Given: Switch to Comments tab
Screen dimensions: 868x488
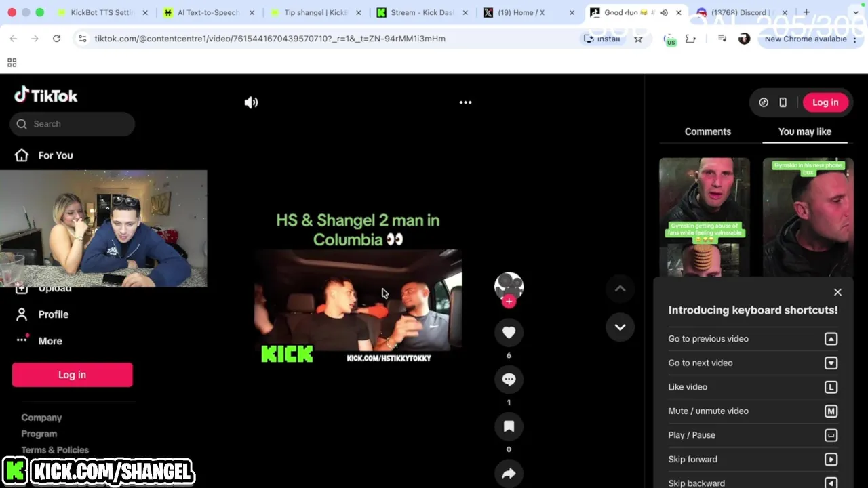Looking at the screenshot, I should pyautogui.click(x=707, y=131).
